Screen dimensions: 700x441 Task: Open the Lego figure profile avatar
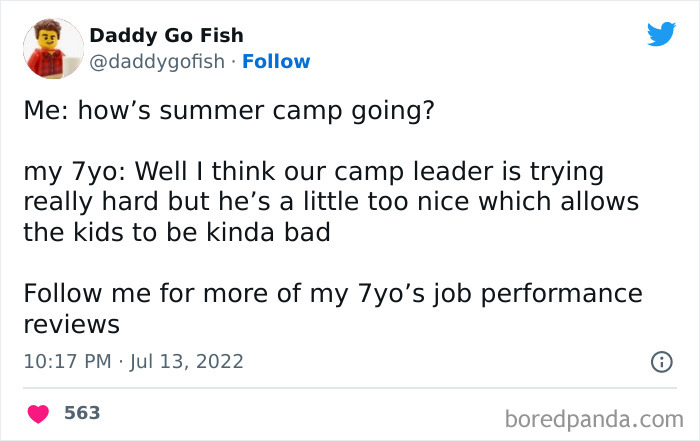point(52,48)
